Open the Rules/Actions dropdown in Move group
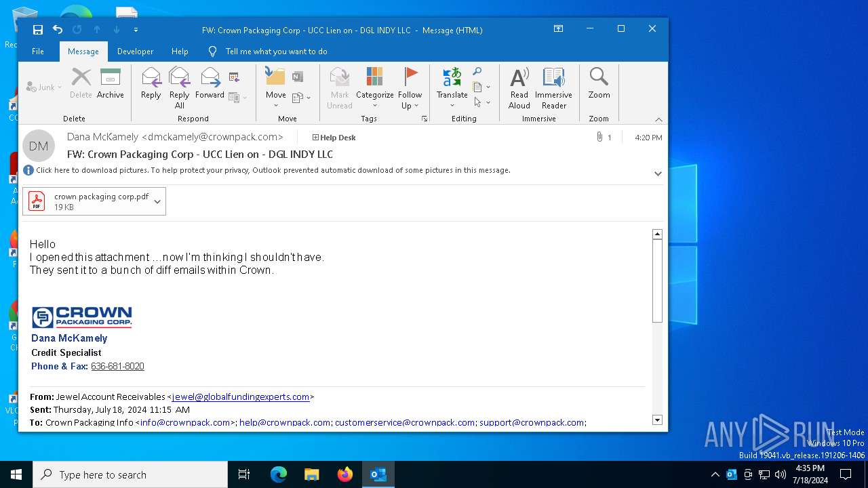Image resolution: width=868 pixels, height=488 pixels. [x=301, y=98]
